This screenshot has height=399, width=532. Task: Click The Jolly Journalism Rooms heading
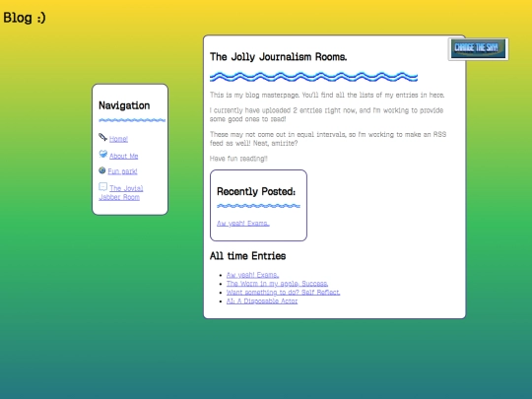click(278, 57)
